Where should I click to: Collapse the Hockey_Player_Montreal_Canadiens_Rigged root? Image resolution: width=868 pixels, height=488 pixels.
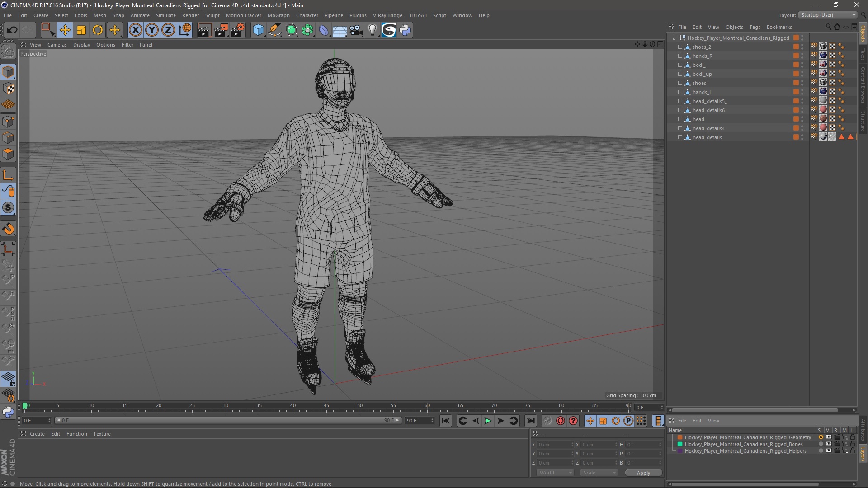[x=675, y=38]
